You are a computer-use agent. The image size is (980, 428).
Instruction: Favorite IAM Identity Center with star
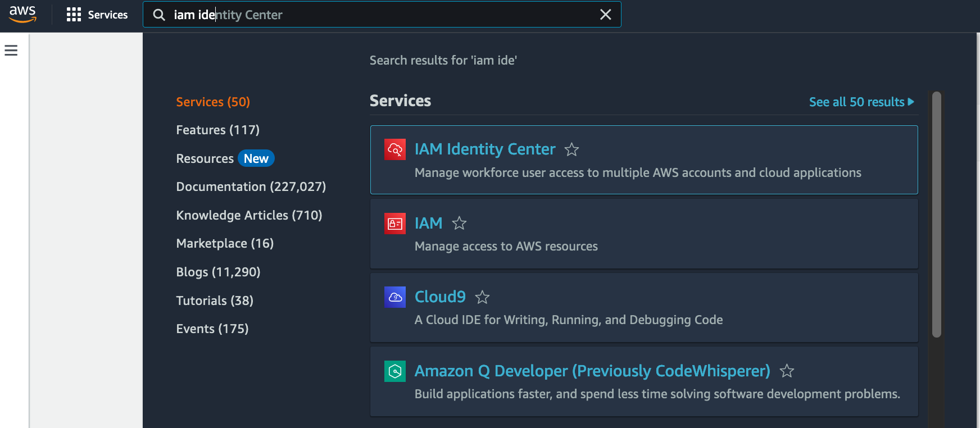[x=571, y=149]
